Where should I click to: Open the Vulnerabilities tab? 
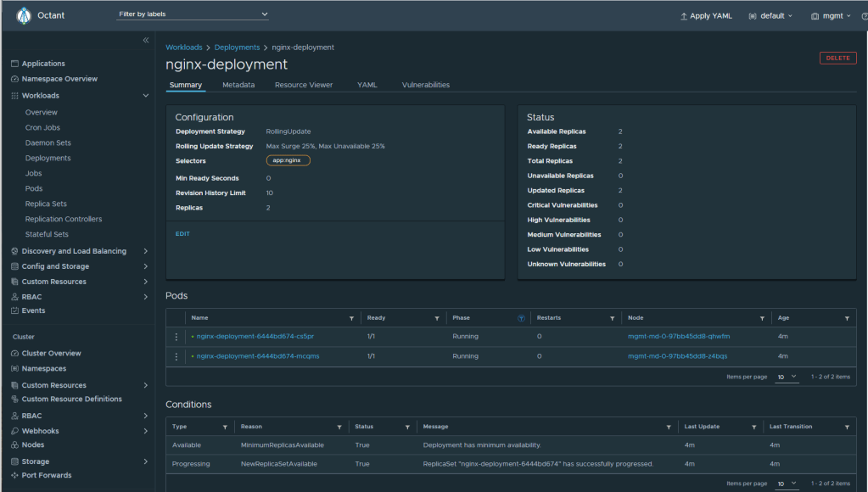pyautogui.click(x=425, y=85)
